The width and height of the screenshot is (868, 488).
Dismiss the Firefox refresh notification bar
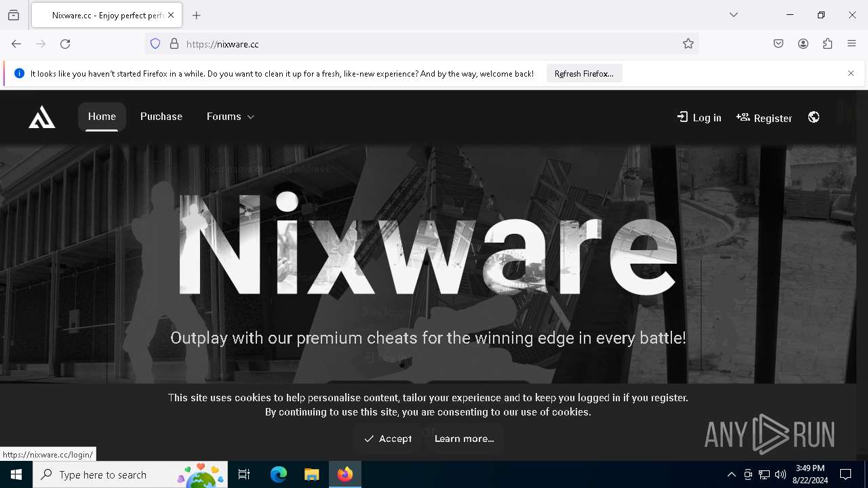point(851,73)
